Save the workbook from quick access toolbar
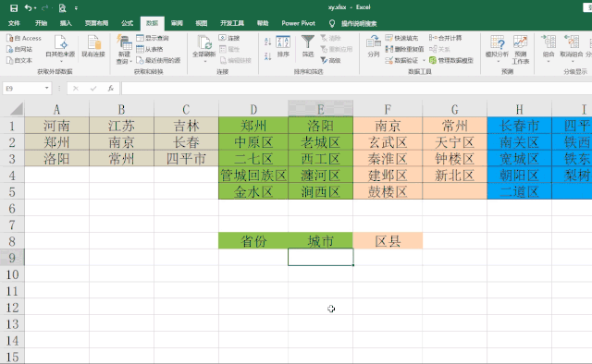 point(14,8)
